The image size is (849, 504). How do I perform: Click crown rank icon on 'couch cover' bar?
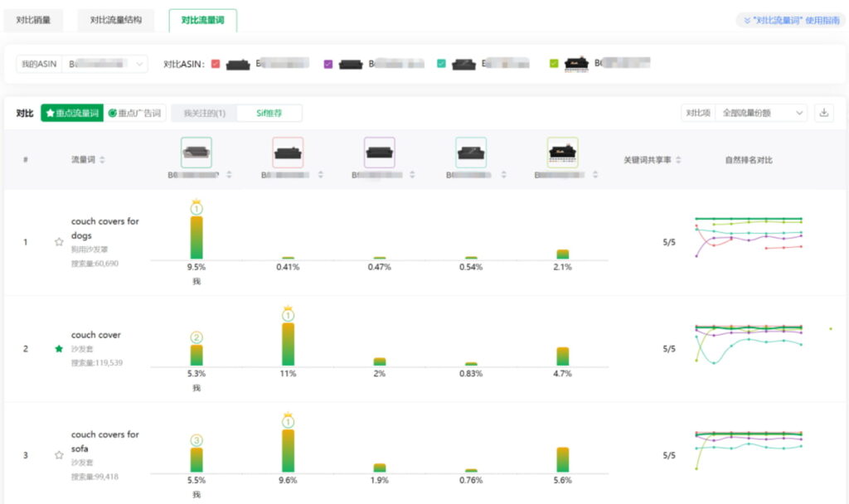[288, 314]
